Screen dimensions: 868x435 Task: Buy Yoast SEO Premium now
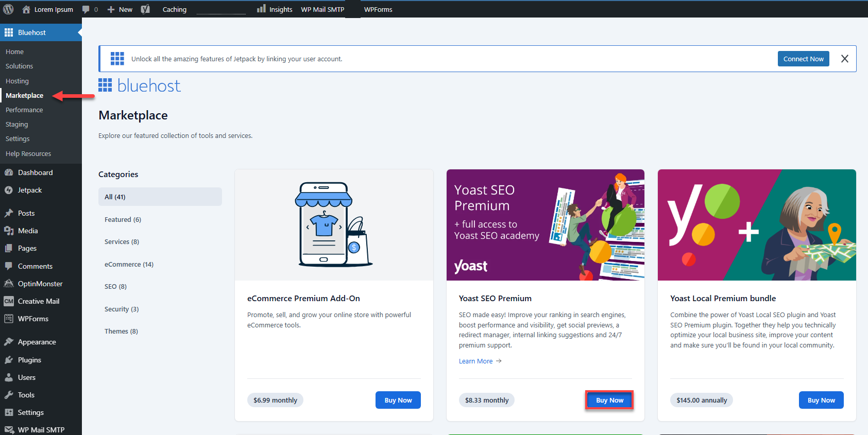tap(609, 400)
